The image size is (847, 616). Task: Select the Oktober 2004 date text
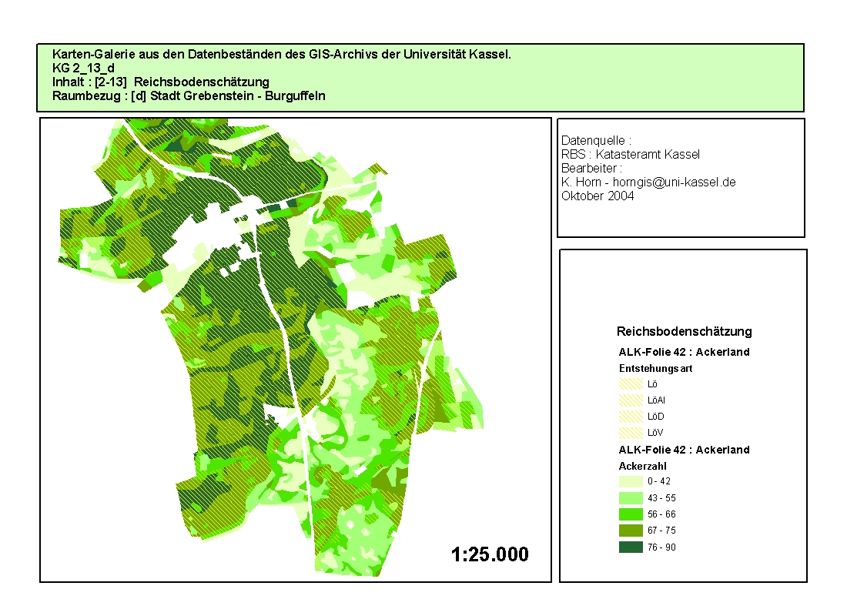coord(598,196)
